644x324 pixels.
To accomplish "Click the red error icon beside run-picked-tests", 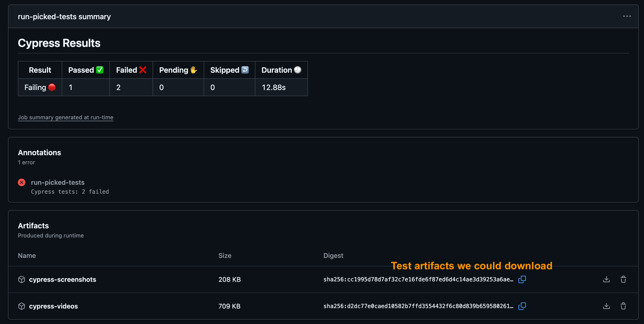I will pyautogui.click(x=22, y=182).
